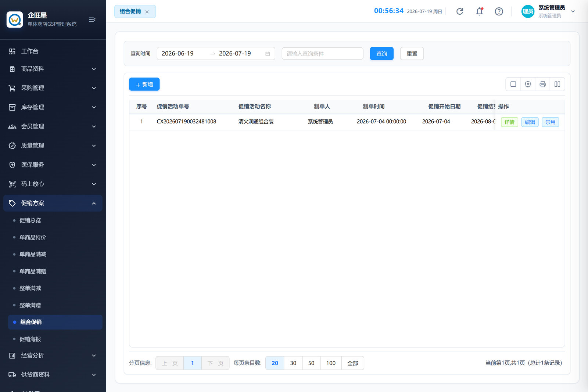Collapse the sidebar menu toggle icon
Screen dimensions: 588x392
pyautogui.click(x=92, y=19)
